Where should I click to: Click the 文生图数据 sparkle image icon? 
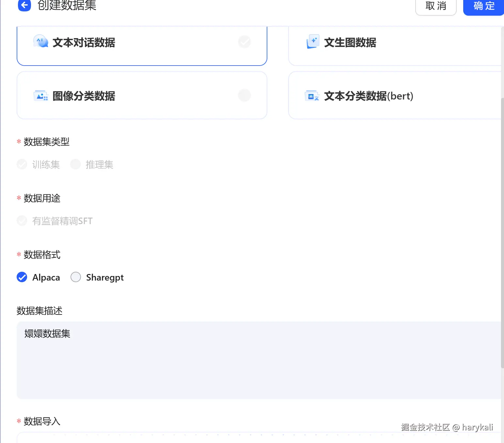(313, 42)
